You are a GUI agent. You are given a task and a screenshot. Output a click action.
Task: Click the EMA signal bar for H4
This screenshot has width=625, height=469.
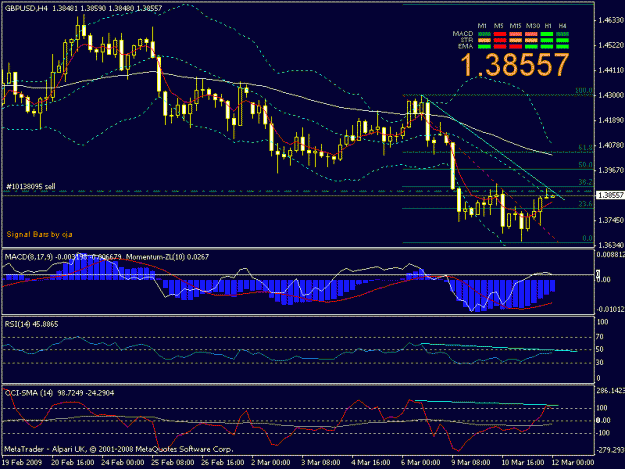pyautogui.click(x=562, y=47)
